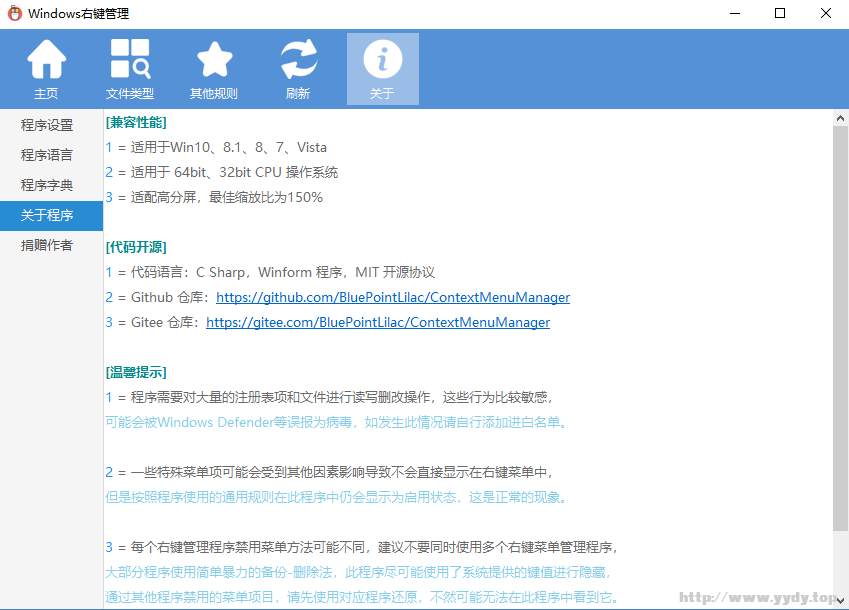Click the line 适用于 64bit、32bit CPU 操作系统
Viewport: 849px width, 610px height.
click(221, 172)
